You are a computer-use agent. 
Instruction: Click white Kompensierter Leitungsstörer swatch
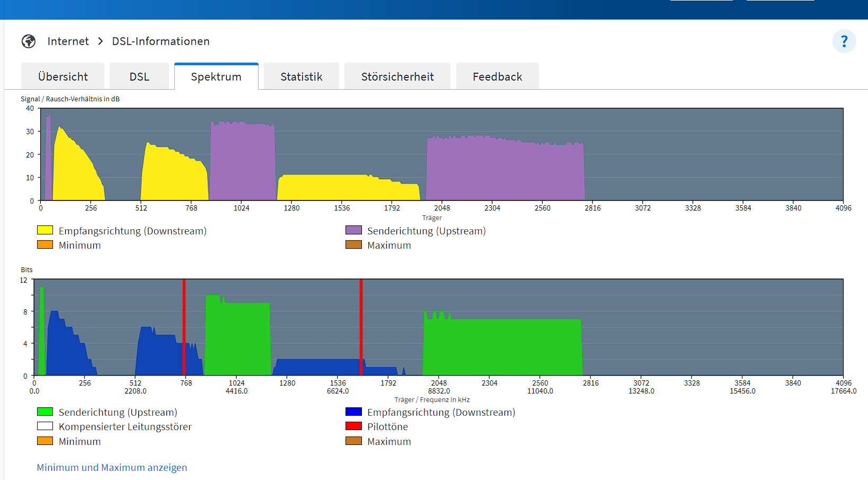coord(45,426)
